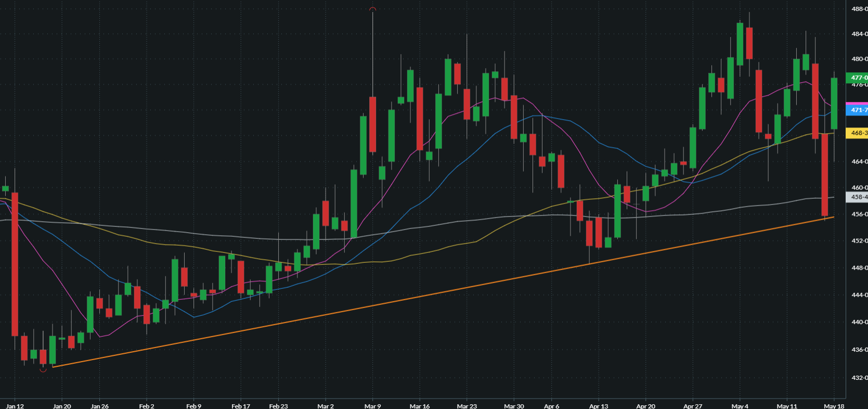The image size is (868, 409).
Task: Click the gray 458-4 price tag
Action: [857, 197]
